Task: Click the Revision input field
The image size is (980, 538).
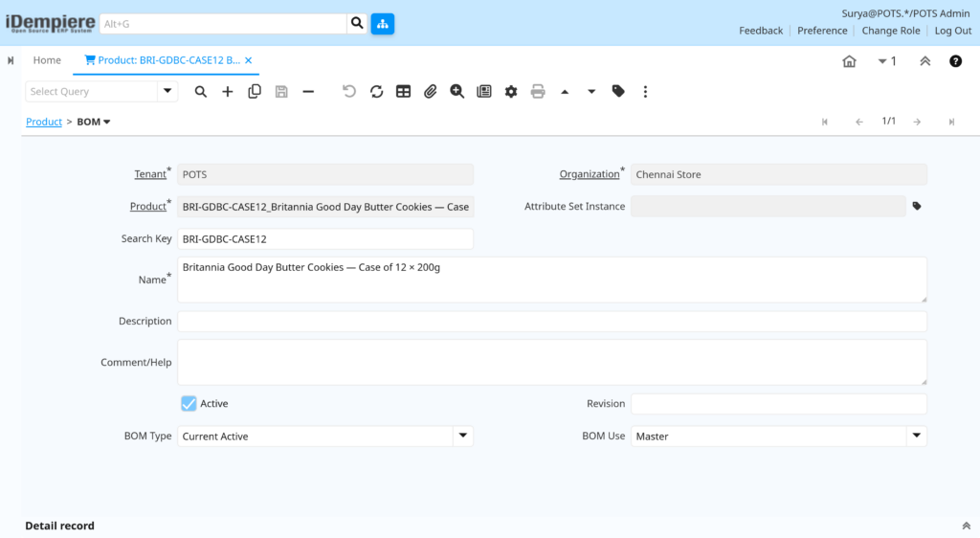Action: tap(779, 404)
